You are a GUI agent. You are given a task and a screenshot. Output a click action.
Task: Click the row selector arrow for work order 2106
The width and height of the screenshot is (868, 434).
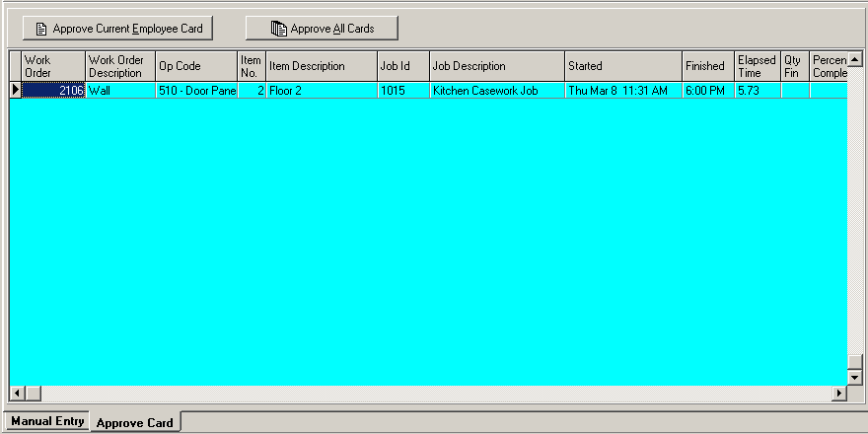coord(15,90)
